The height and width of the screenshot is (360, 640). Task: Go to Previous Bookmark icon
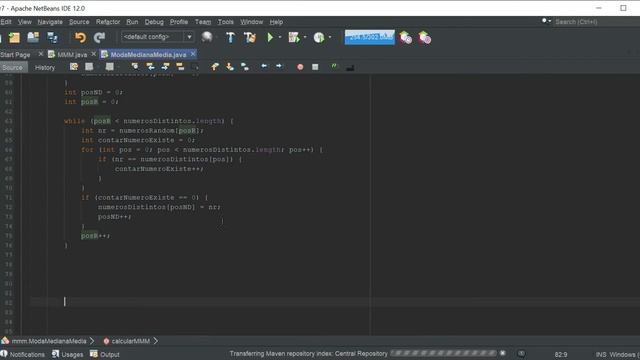click(215, 67)
